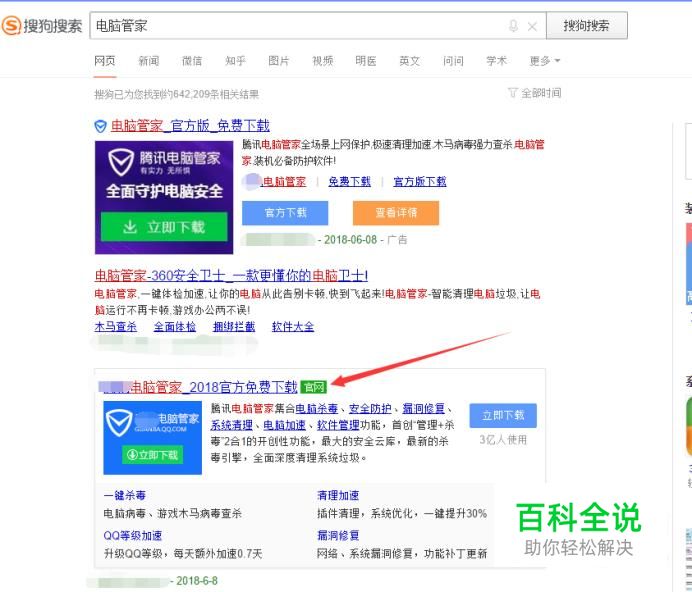Click the 3亿人使用 text
The height and width of the screenshot is (592, 692).
pyautogui.click(x=503, y=440)
